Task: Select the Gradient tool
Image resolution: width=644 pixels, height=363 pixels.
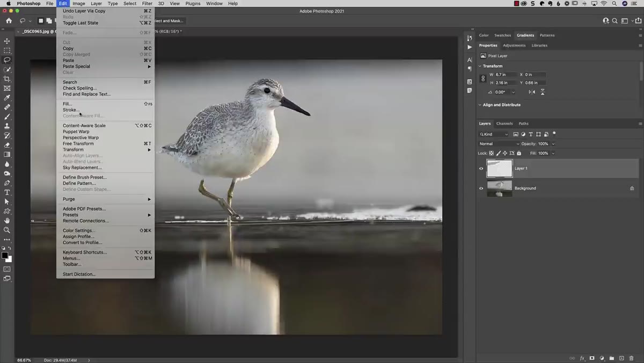Action: [x=7, y=155]
